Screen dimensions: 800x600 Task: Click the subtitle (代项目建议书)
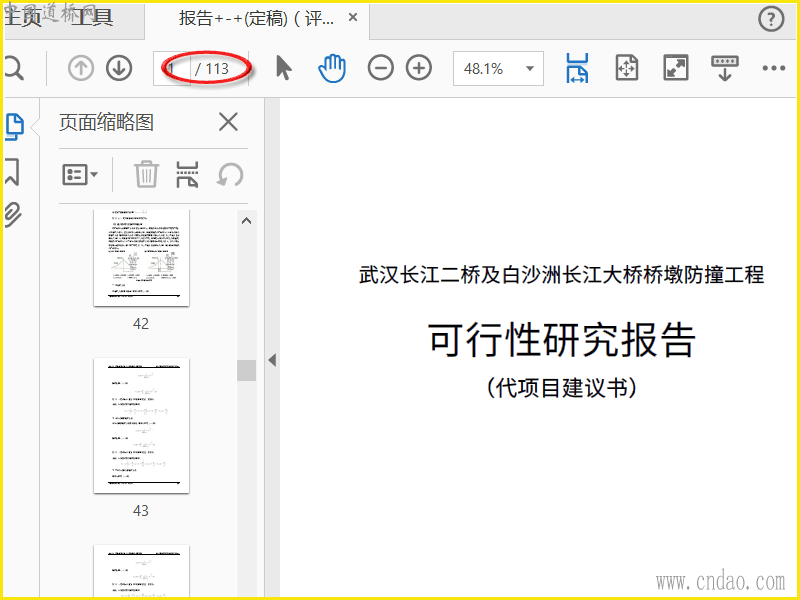[x=562, y=388]
